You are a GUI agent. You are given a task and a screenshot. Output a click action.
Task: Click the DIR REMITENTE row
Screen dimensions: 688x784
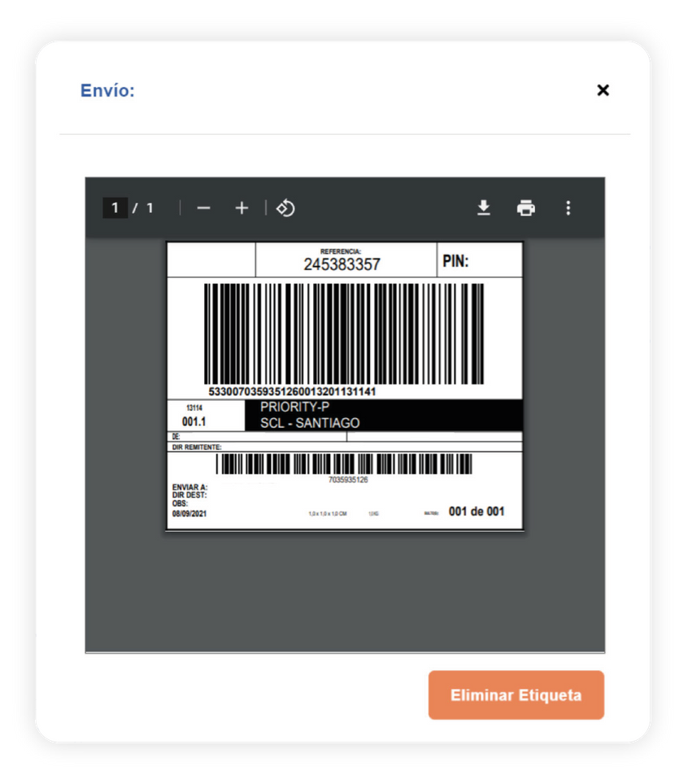point(345,446)
